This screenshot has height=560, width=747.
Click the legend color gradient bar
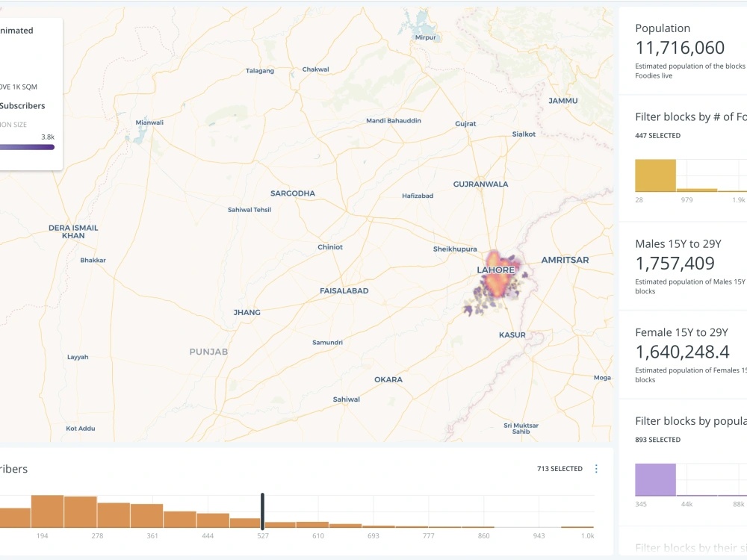[27, 147]
